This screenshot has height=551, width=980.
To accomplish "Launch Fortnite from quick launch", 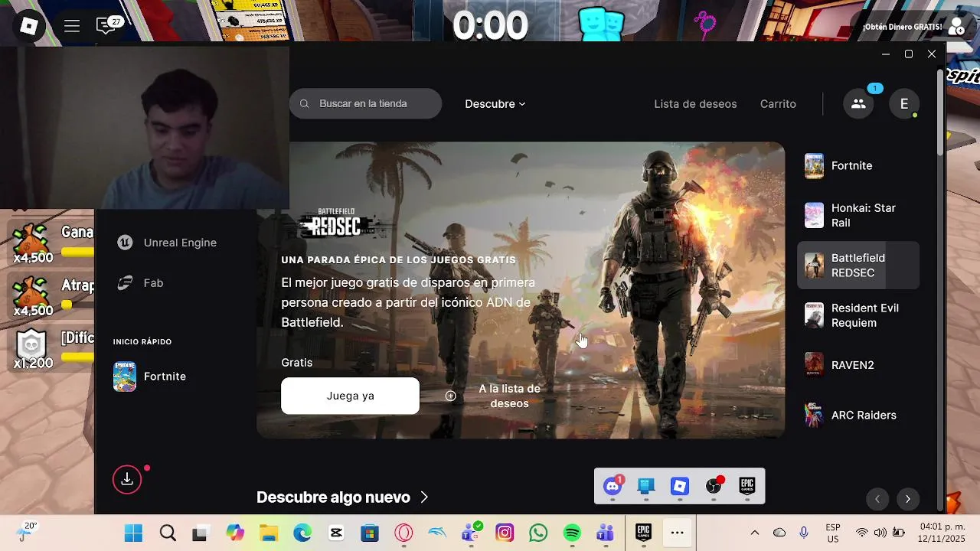I will pyautogui.click(x=150, y=377).
